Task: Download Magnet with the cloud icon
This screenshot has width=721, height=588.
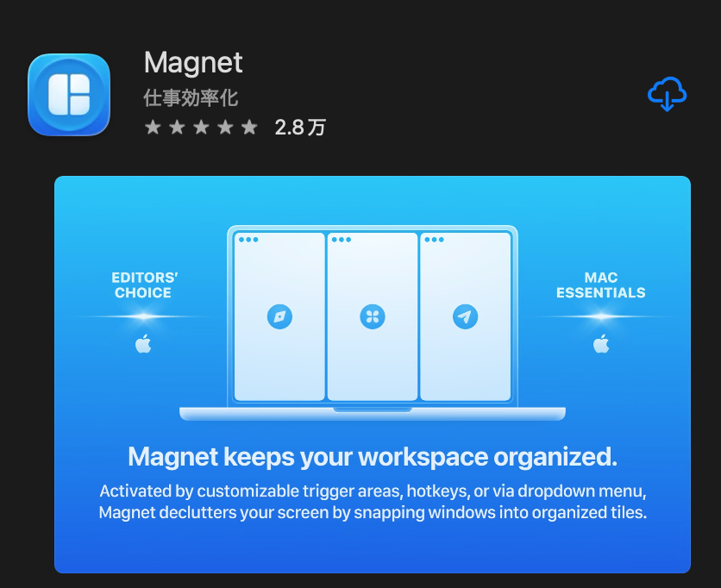Action: pos(668,94)
